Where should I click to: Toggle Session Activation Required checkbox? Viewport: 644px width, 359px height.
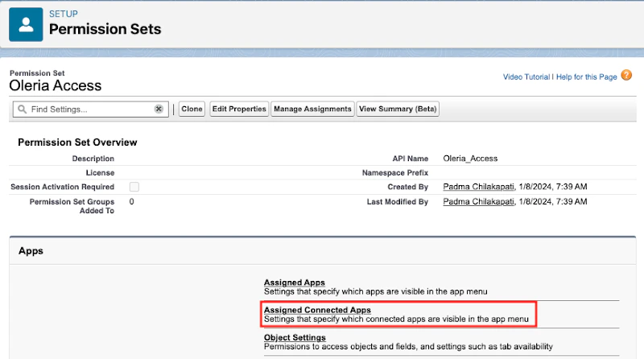click(134, 187)
